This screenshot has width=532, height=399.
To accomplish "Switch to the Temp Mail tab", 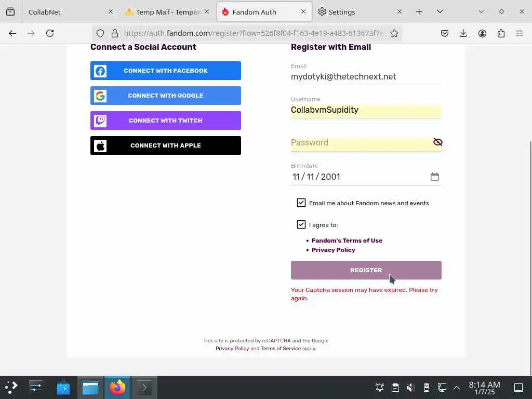I will coord(168,12).
